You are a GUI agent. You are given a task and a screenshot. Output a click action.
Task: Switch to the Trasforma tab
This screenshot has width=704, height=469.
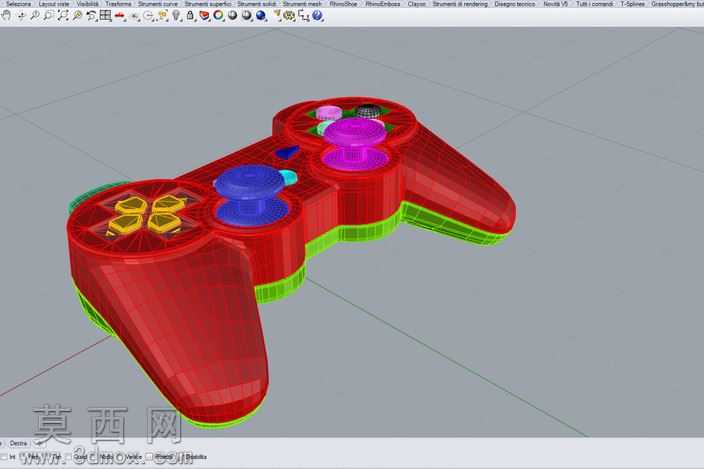coord(119,4)
